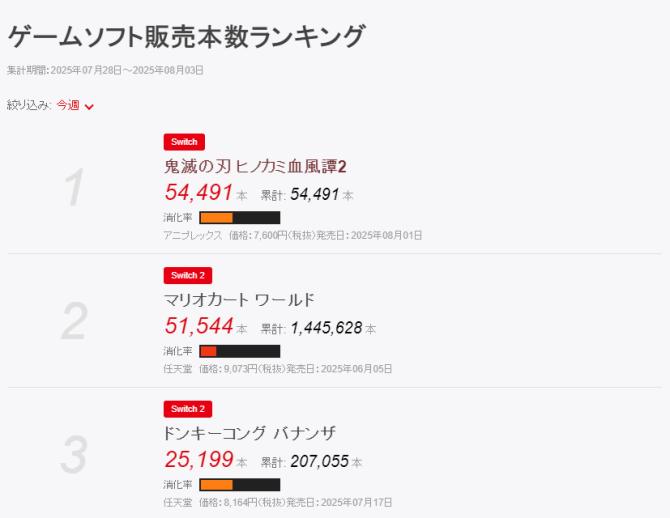Click the 54,491 weekly sales figure in red
Viewport: 670px width, 518px height.
point(198,192)
